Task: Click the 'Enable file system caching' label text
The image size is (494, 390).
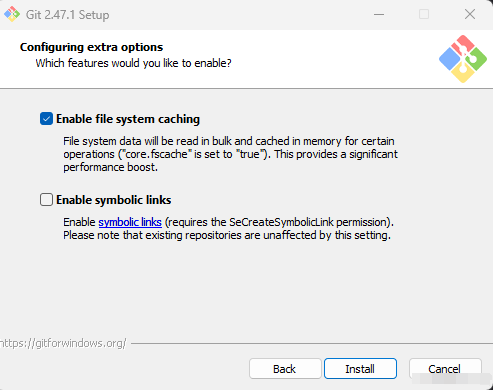Action: point(128,119)
